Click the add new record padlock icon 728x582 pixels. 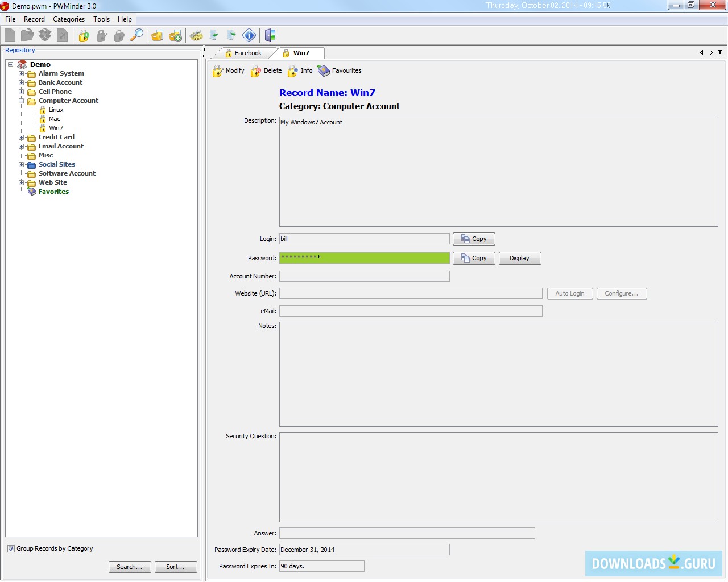84,36
